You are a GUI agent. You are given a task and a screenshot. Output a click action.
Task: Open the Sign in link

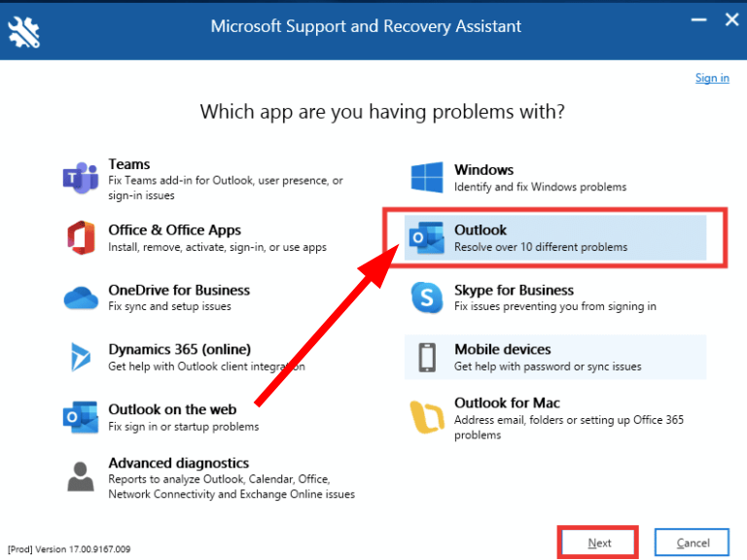(x=712, y=78)
